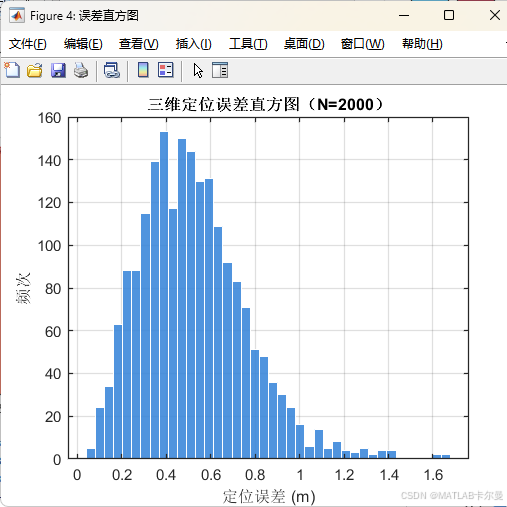
Task: Click the New Figure toolbar icon
Action: (x=12, y=70)
